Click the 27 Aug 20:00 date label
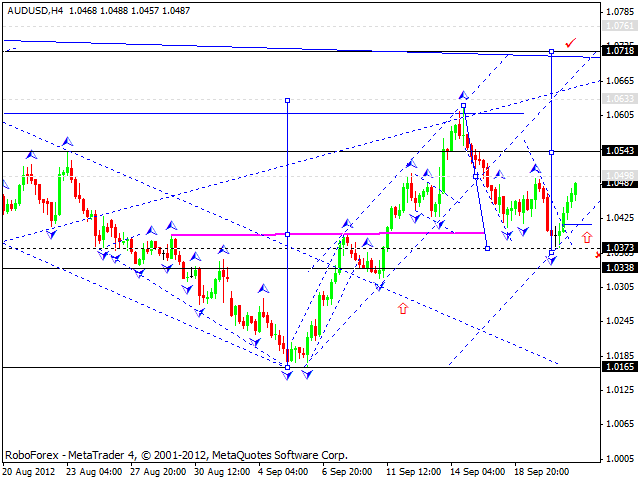Viewport: 640px width, 480px height. 158,472
